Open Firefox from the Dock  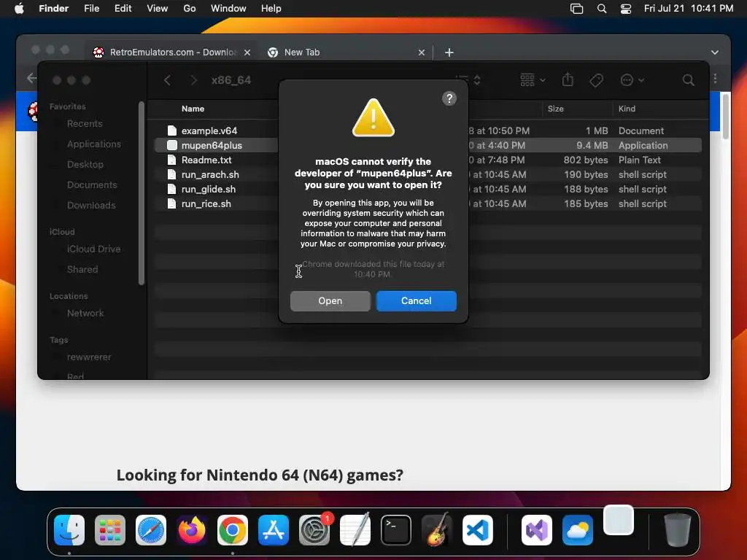click(192, 530)
